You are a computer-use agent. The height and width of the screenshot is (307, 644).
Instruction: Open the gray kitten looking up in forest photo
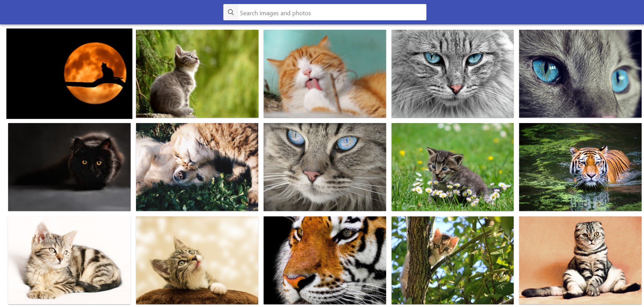197,74
